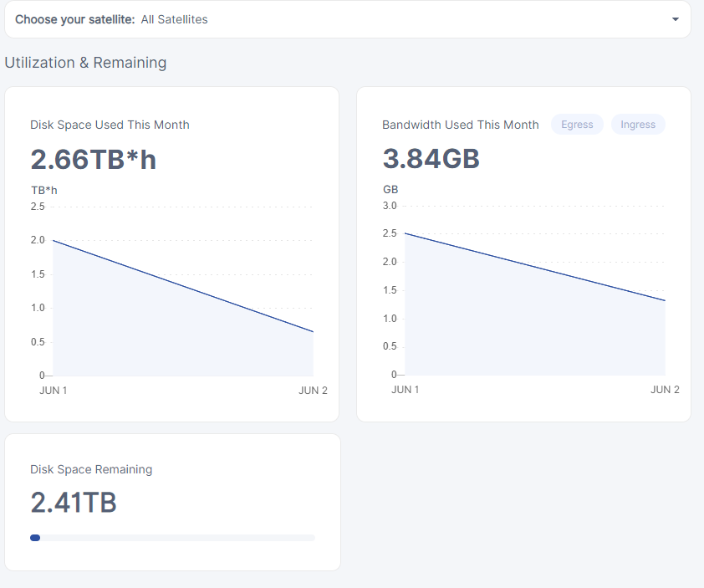Click the 3.84GB bandwidth value

(x=431, y=159)
